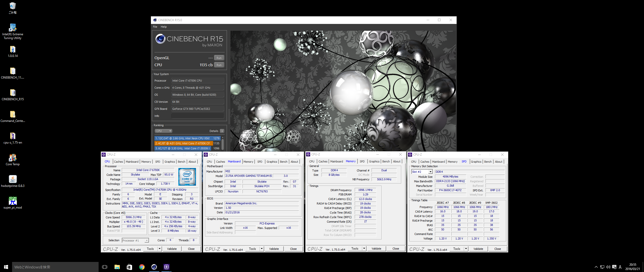Screen dimensions: 644x272
Task: Launch Intel Extreme Tuning Utility shortcut
Action: pyautogui.click(x=13, y=31)
